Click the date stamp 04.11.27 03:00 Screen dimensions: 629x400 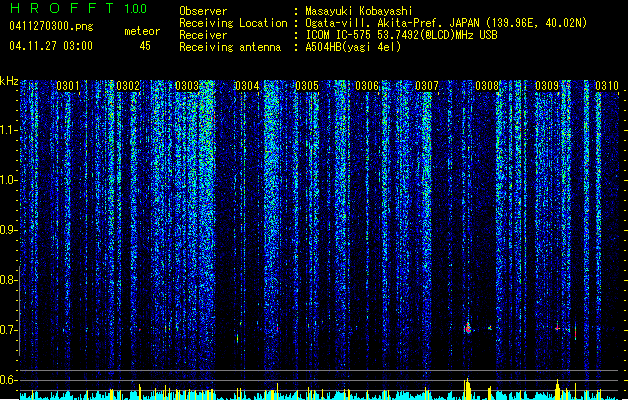tap(51, 46)
